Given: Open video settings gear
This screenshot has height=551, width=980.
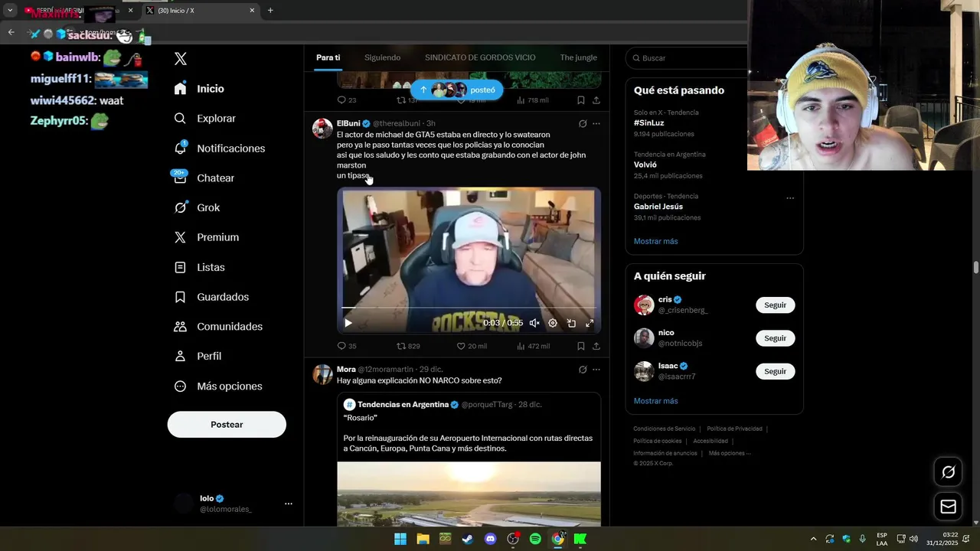Looking at the screenshot, I should tap(553, 323).
